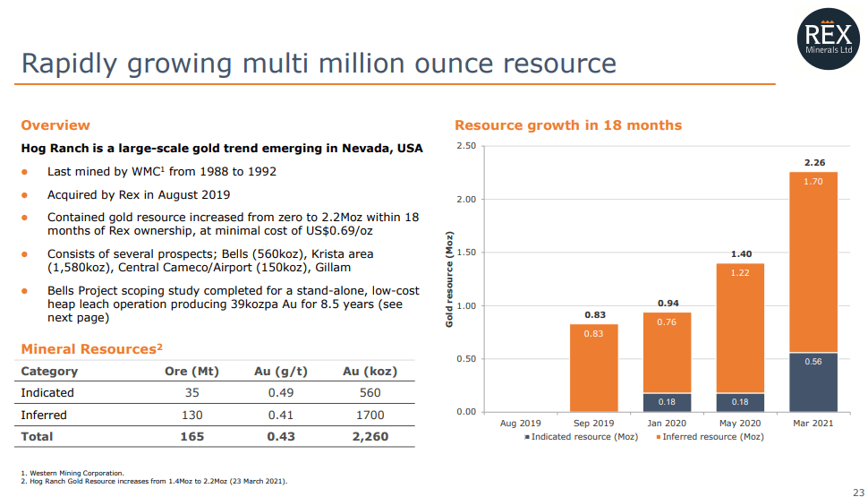Click the '1.50' y-axis tick label
Viewport: 868px width, 497px height.
[x=466, y=253]
